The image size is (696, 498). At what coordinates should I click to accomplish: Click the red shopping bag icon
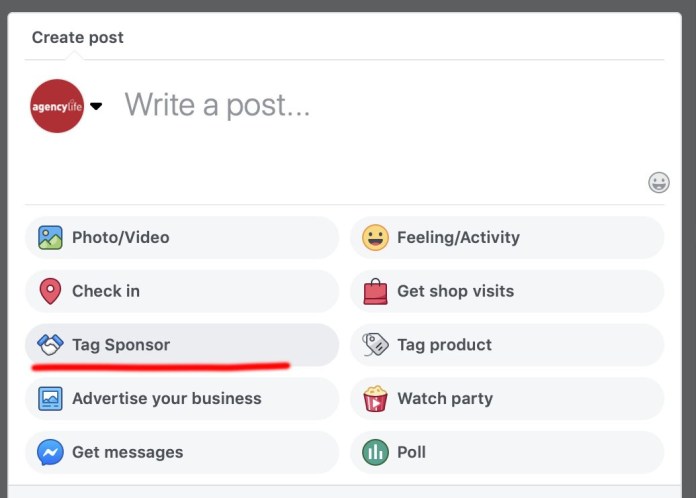pyautogui.click(x=375, y=291)
